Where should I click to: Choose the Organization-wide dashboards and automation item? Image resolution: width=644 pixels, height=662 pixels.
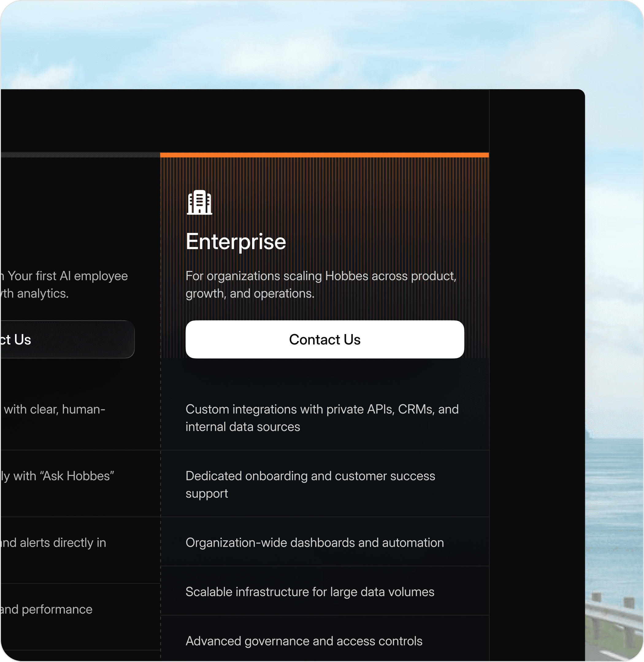(314, 542)
